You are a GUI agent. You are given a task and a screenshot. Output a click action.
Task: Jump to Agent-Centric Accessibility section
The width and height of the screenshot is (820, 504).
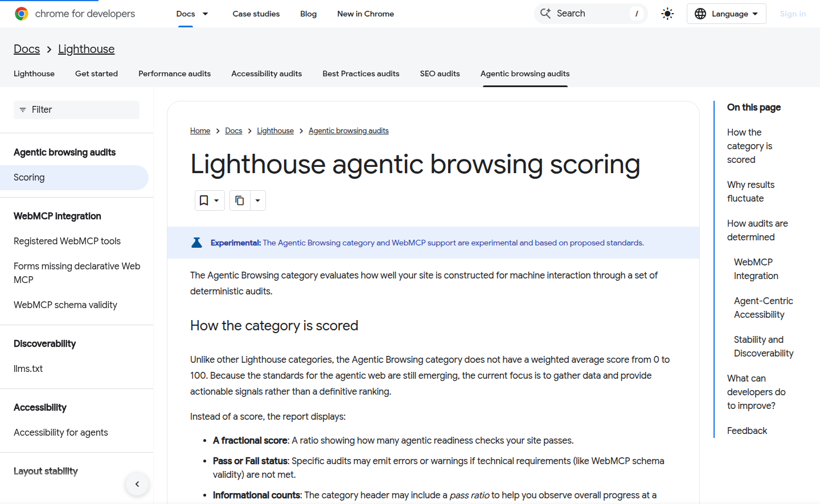pos(763,308)
